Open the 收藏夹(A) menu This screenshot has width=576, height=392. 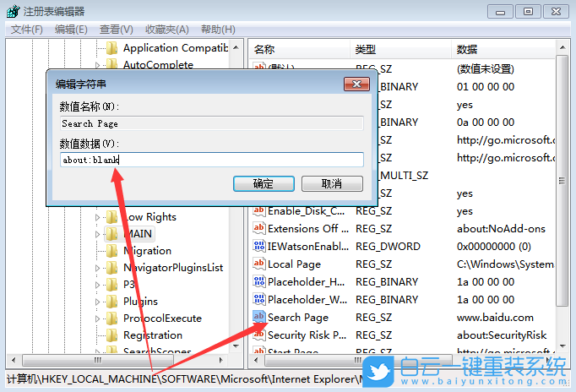point(166,30)
